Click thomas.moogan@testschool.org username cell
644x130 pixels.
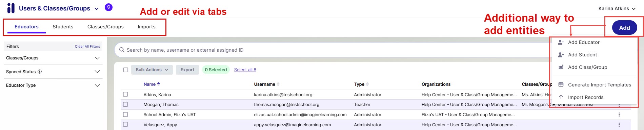point(286,105)
